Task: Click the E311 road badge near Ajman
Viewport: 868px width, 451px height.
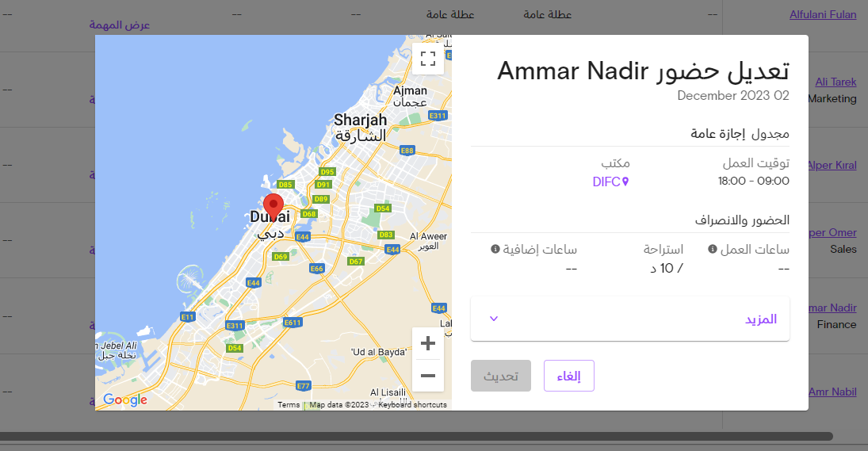Action: (x=438, y=116)
